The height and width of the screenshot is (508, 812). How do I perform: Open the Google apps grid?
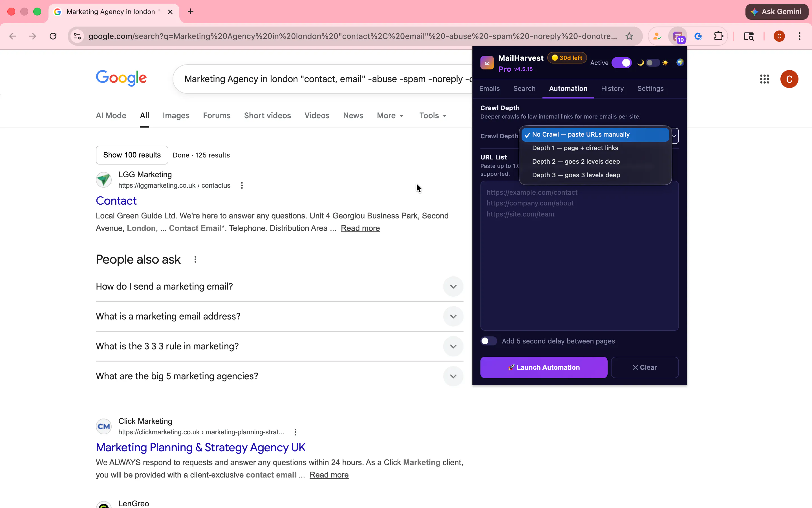[x=764, y=79]
